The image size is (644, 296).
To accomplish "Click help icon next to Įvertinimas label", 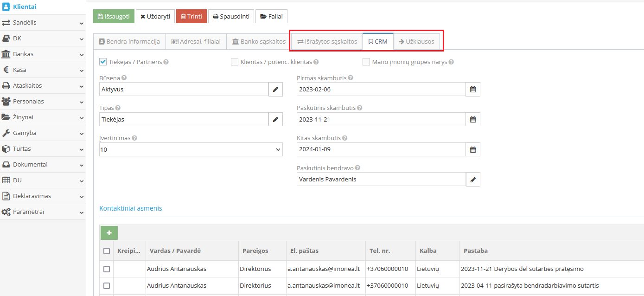I will tap(134, 138).
